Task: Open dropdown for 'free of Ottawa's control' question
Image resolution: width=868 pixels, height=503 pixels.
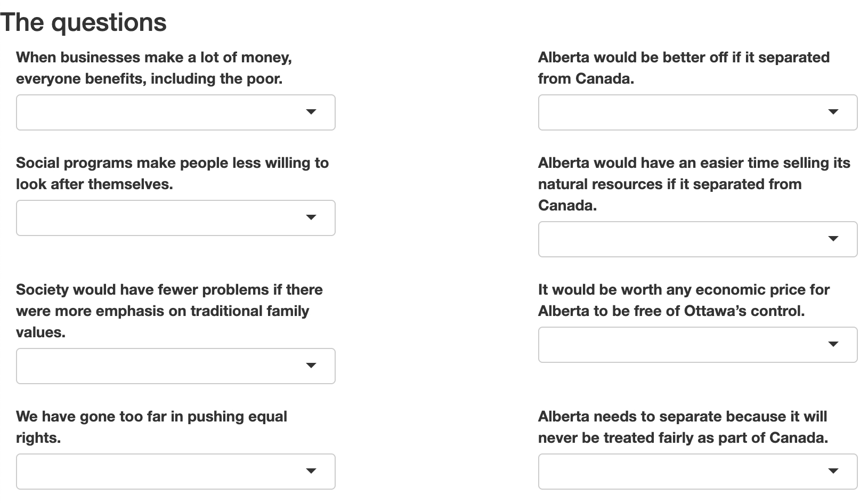Action: 697,345
